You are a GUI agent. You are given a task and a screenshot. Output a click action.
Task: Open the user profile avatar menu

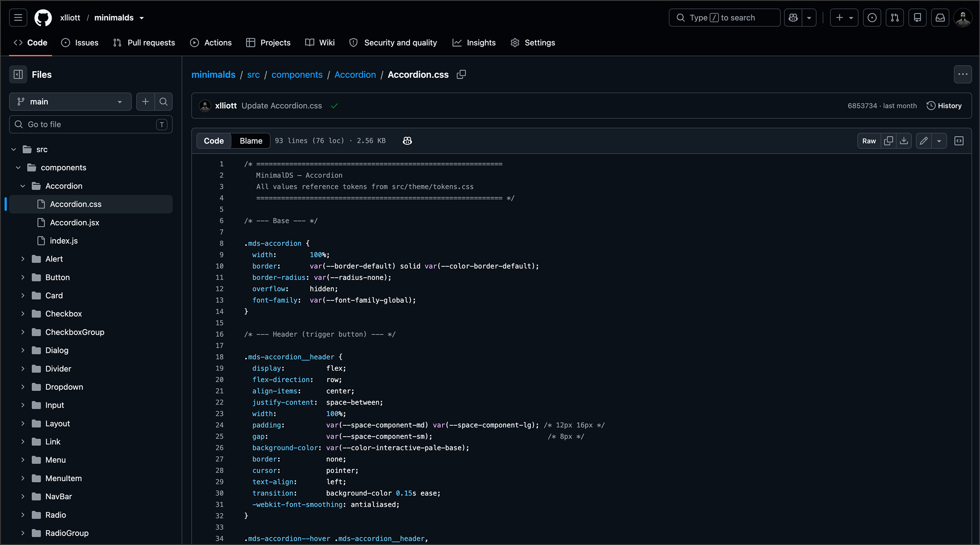[x=963, y=17]
